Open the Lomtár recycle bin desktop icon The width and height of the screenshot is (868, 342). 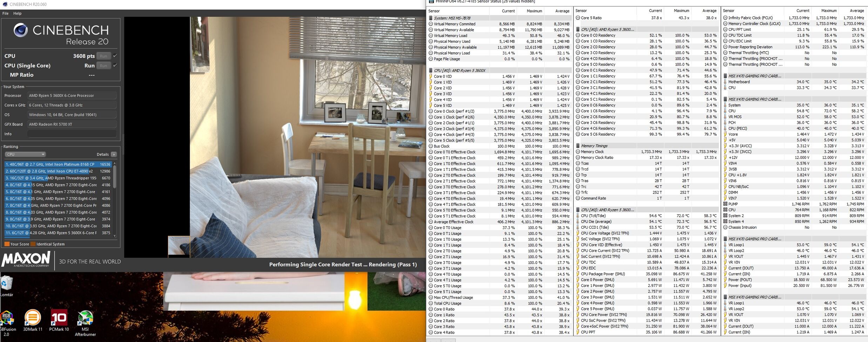7,286
